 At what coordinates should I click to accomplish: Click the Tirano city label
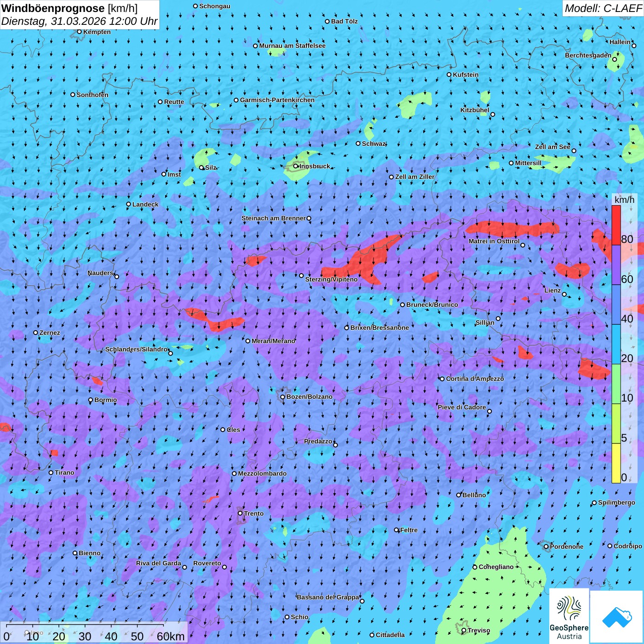point(64,472)
